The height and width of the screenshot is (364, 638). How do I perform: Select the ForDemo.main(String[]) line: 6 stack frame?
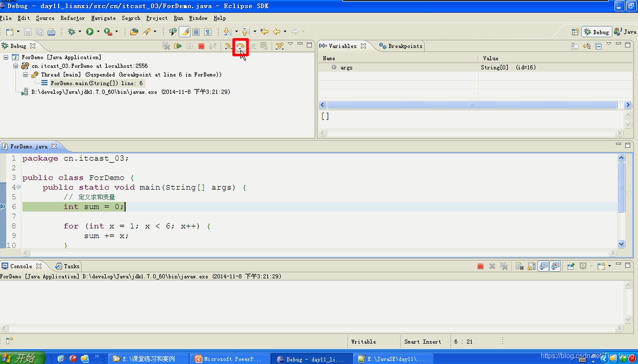[x=96, y=83]
